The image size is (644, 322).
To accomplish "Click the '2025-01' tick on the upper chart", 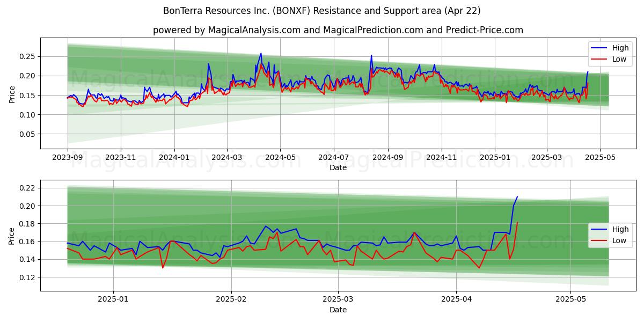I will (x=495, y=158).
